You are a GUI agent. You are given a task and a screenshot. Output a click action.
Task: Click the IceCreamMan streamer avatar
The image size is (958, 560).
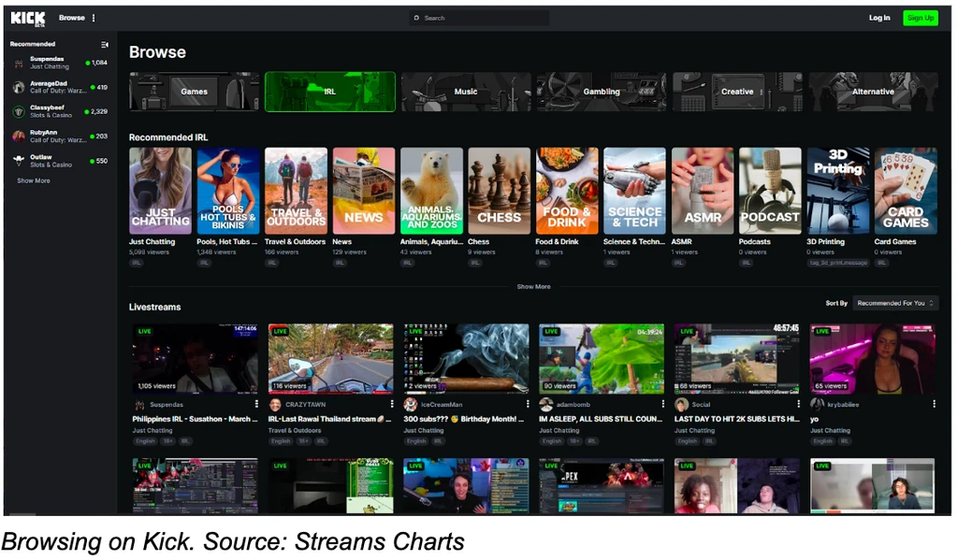coord(410,405)
